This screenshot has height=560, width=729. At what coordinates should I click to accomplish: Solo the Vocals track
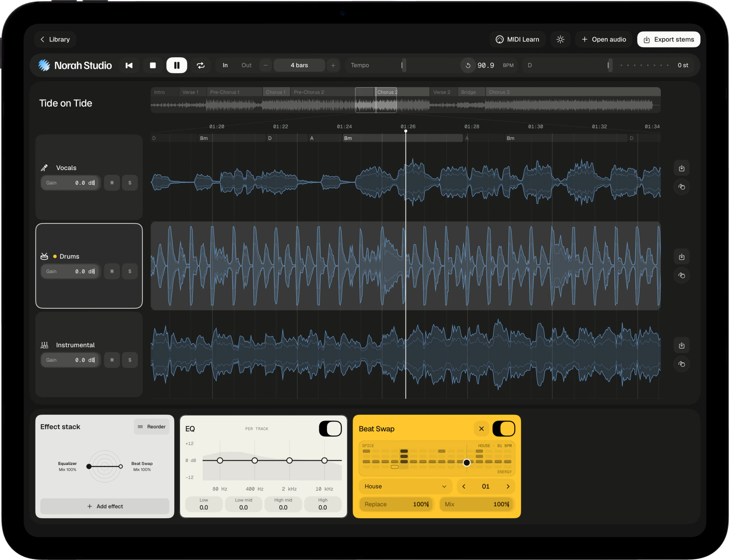(x=130, y=183)
